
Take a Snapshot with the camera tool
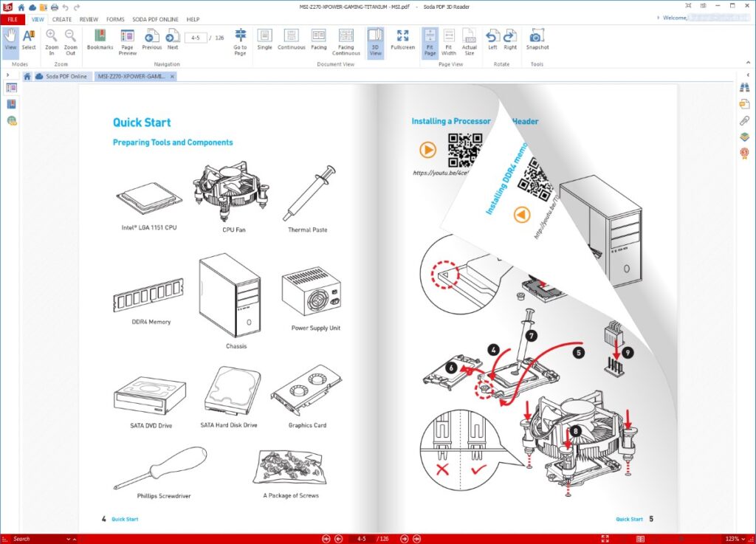(x=537, y=40)
